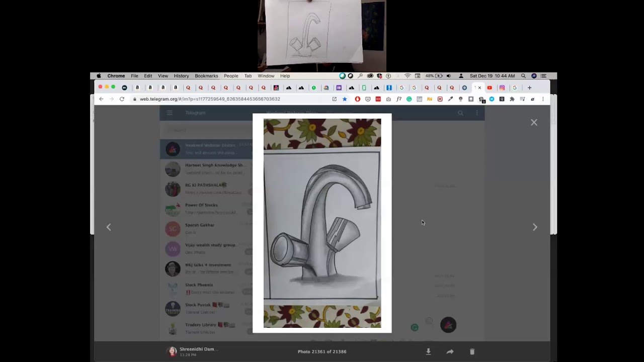Screen dimensions: 644x362
Task: Download the current photo
Action: [x=428, y=351]
